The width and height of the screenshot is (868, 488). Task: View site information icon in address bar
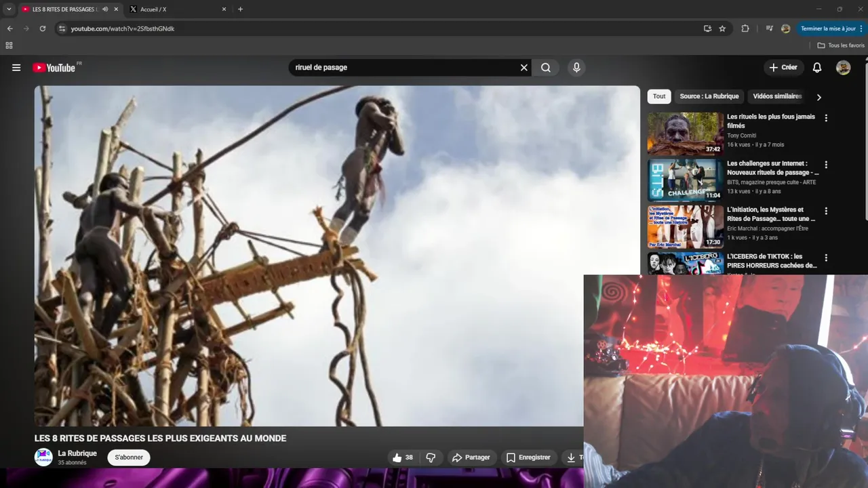(62, 28)
